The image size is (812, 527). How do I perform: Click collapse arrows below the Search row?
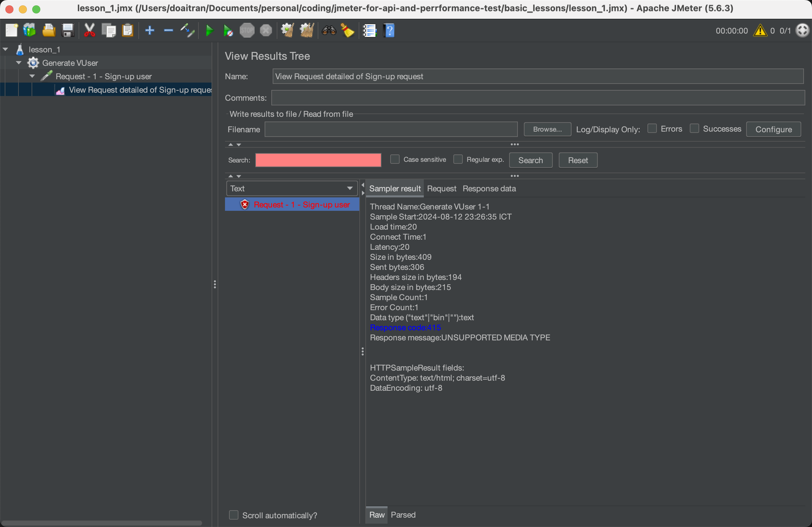(x=234, y=176)
